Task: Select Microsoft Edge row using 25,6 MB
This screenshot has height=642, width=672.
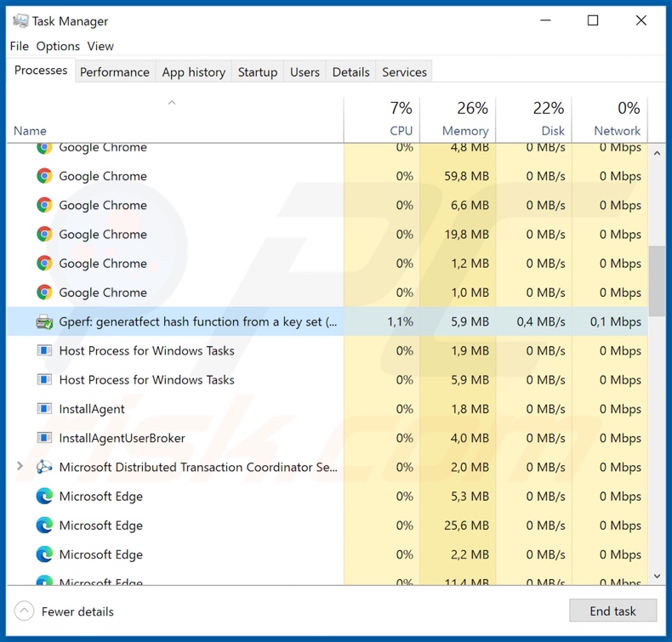Action: pos(327,526)
